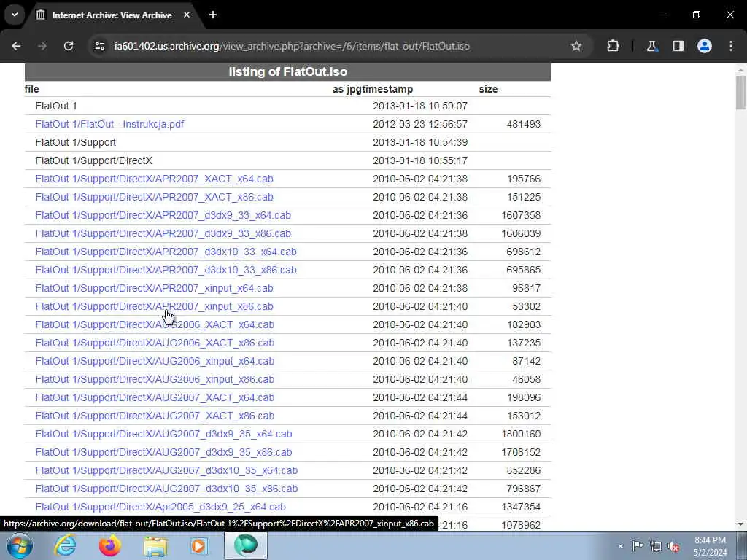
Task: Open the Extensions puzzle icon
Action: click(x=613, y=46)
